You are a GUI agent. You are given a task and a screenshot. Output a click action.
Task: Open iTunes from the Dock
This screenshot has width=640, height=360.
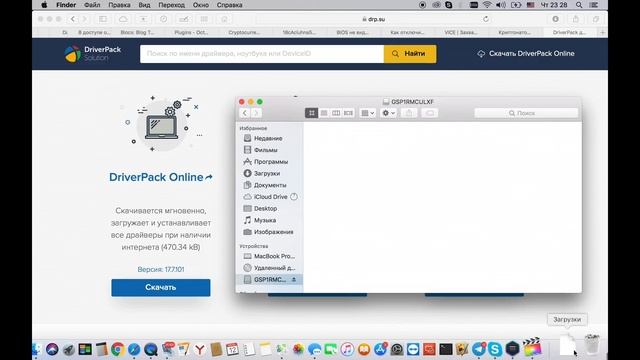pos(347,349)
